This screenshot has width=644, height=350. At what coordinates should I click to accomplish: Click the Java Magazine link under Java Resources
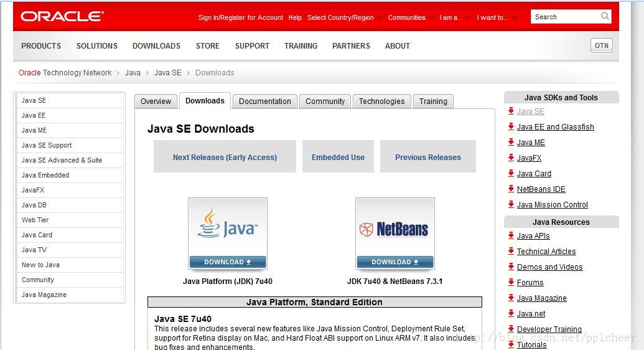[542, 298]
